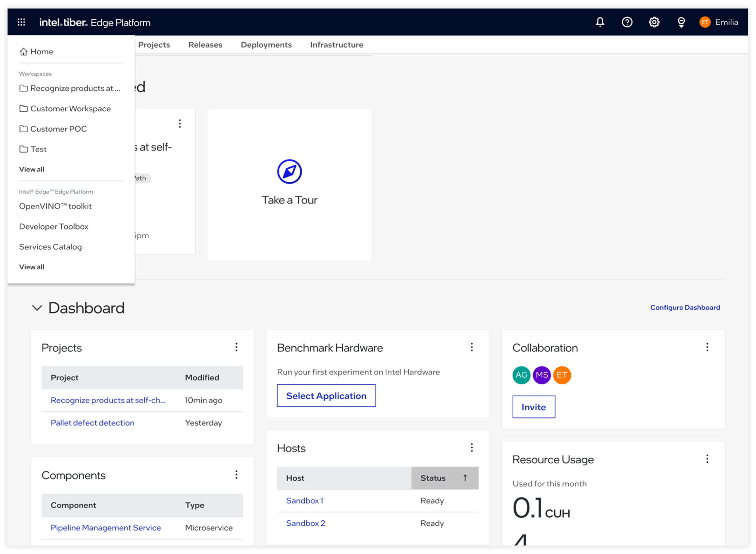
Task: Click the Emilia username in header
Action: [727, 22]
